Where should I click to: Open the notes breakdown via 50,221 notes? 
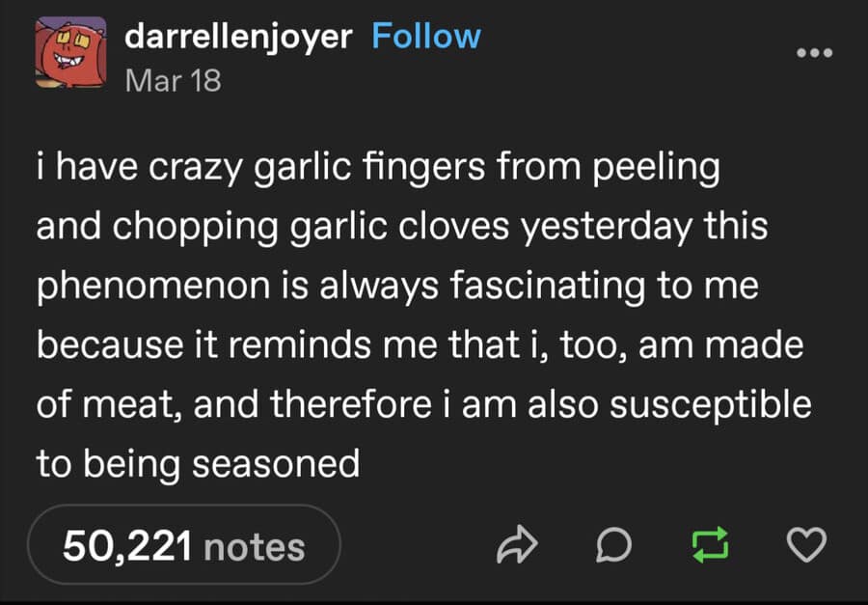pyautogui.click(x=183, y=545)
